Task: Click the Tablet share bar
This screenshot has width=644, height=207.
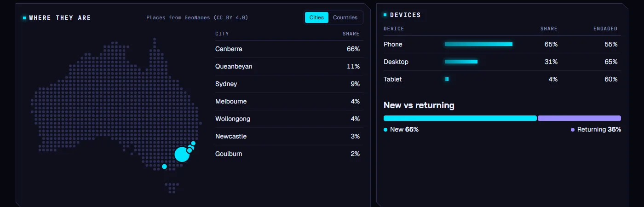Action: pyautogui.click(x=447, y=79)
